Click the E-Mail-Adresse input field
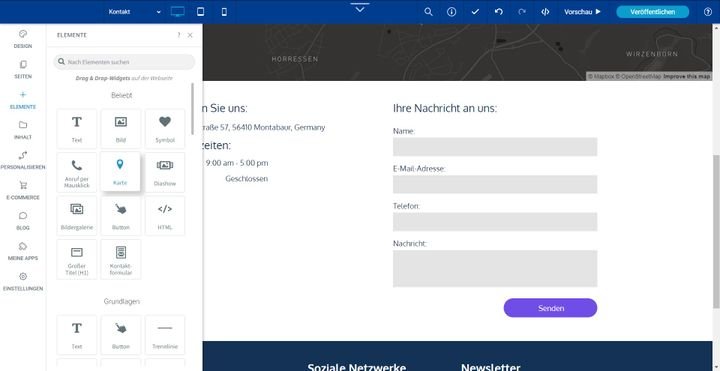This screenshot has width=720, height=371. point(495,184)
